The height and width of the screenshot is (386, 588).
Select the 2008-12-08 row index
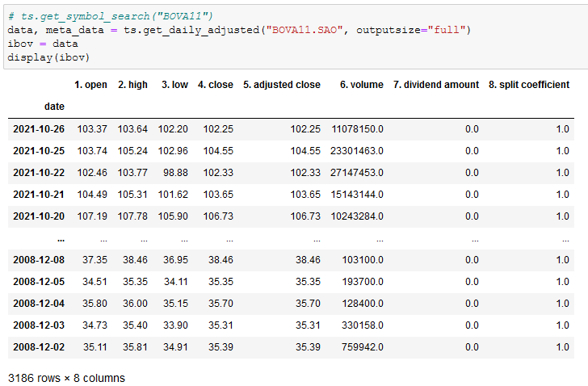[39, 260]
